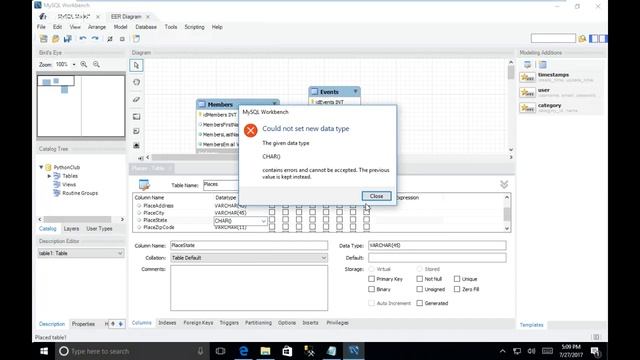
Task: Click the Column Name input field
Action: coord(249,245)
